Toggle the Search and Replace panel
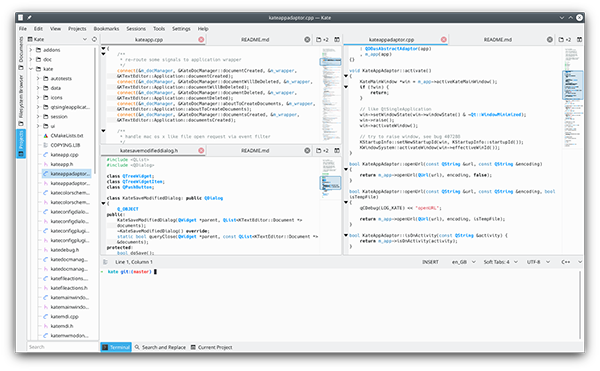Screen dimensions: 600x371 click(160, 347)
